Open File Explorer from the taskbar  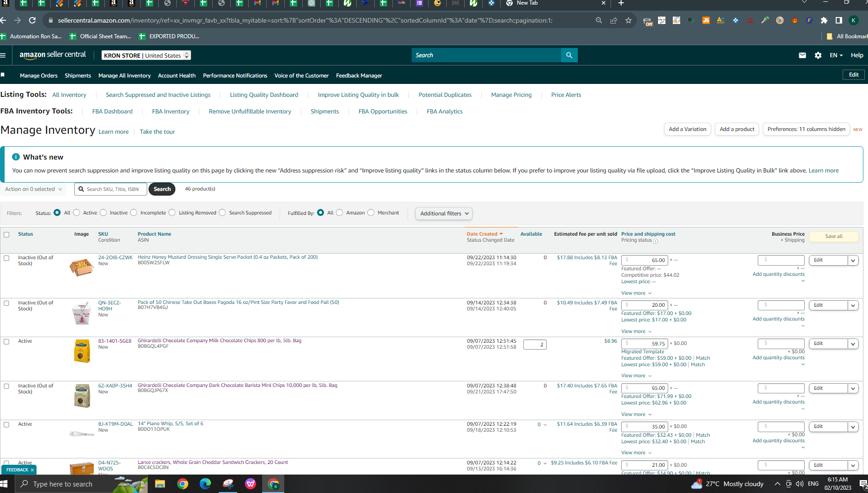(160, 484)
